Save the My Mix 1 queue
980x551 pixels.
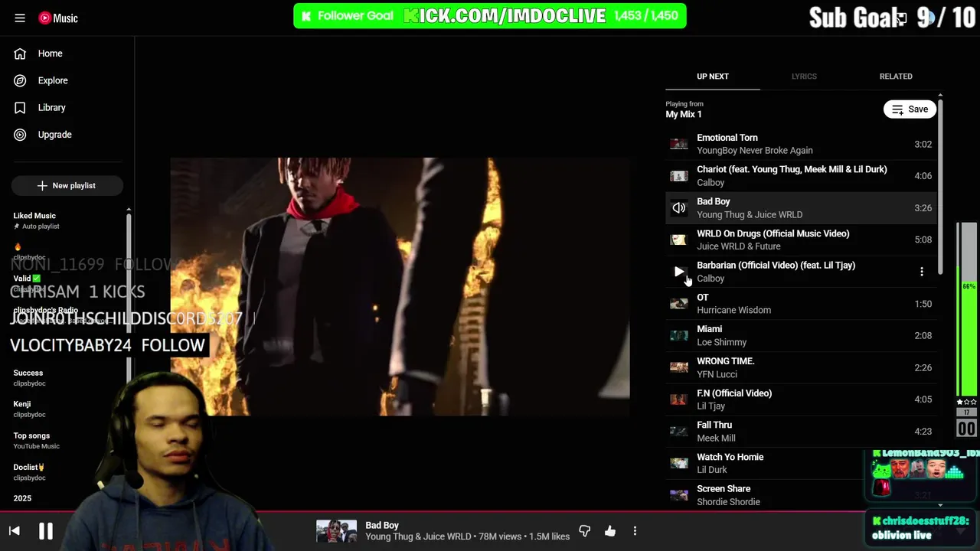910,109
